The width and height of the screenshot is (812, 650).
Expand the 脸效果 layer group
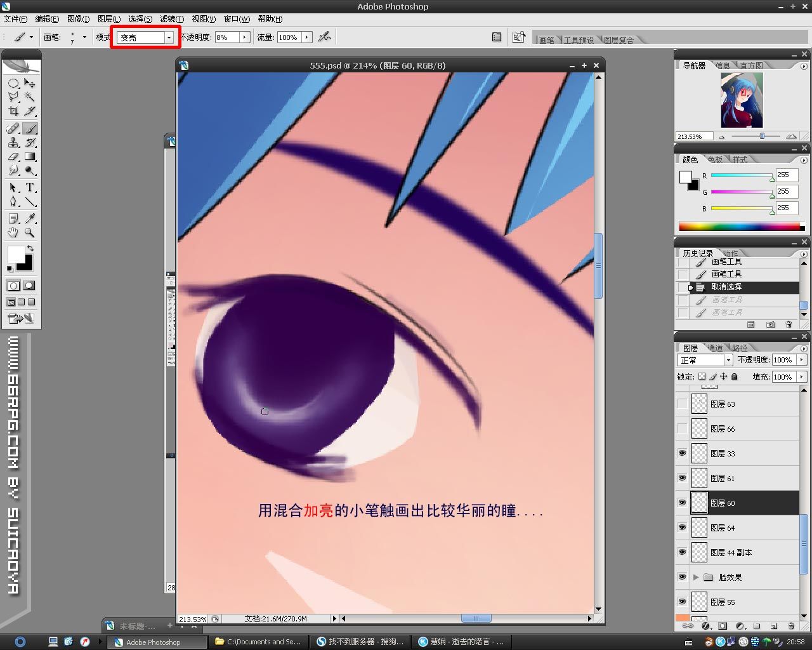coord(696,577)
